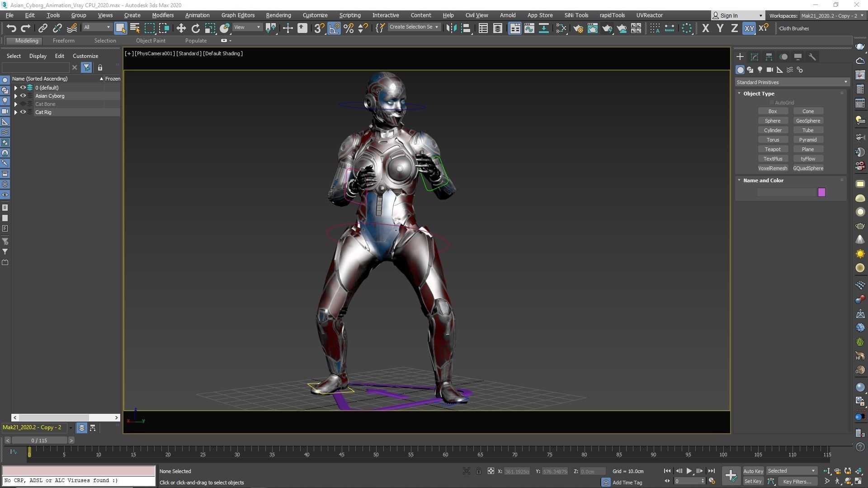
Task: Open the Modify command panel tab
Action: pyautogui.click(x=755, y=57)
